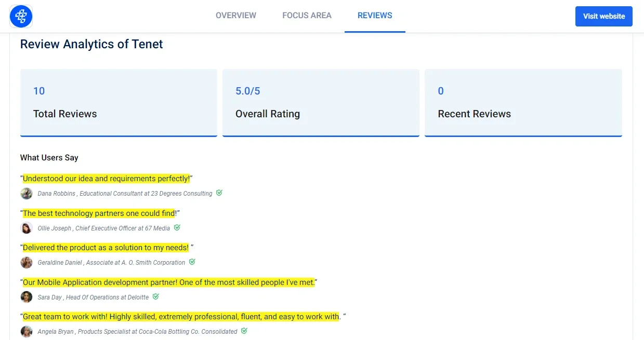This screenshot has height=340, width=644.
Task: Click Ollie Joseph's avatar picture
Action: pyautogui.click(x=27, y=227)
